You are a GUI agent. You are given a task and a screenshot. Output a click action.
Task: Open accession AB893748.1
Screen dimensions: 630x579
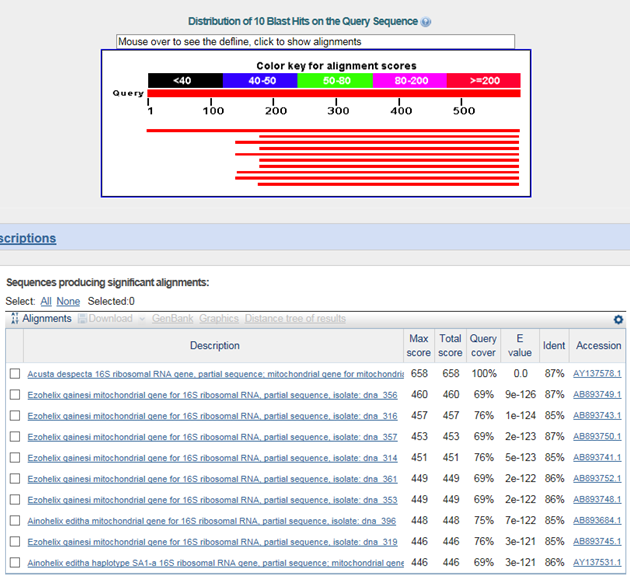597,499
